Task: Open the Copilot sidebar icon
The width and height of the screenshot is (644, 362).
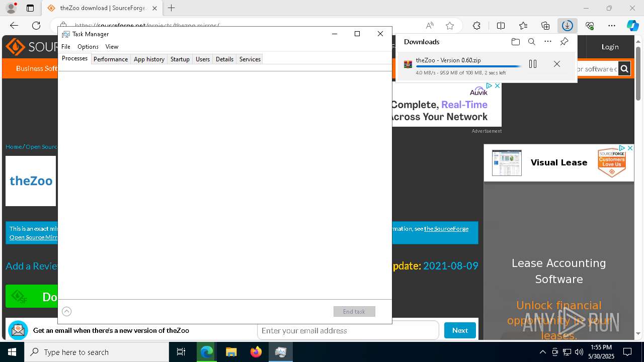Action: point(632,26)
